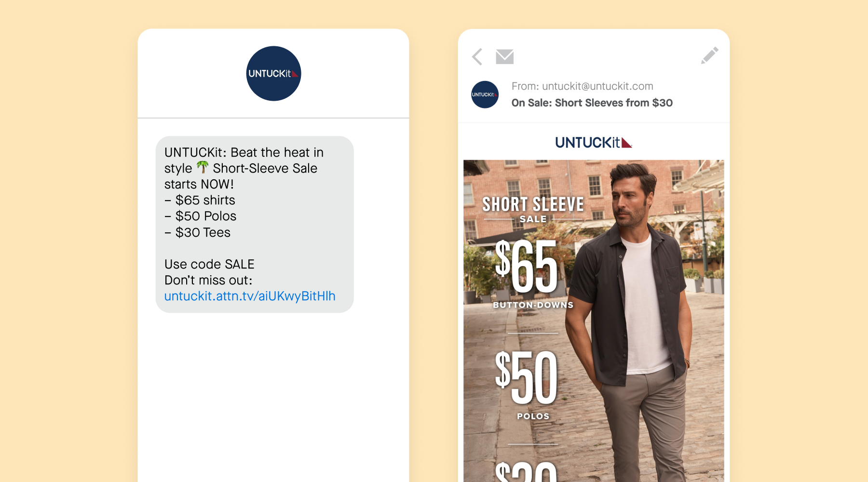Tap the large UNTUCKit contact logo in SMS
The height and width of the screenshot is (482, 868).
(273, 73)
